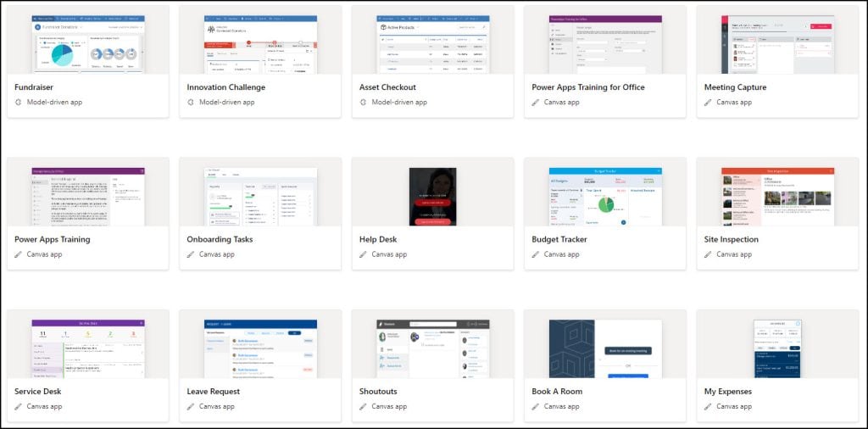
Task: Select the Onboarding Tasks preview thumbnail
Action: click(261, 197)
